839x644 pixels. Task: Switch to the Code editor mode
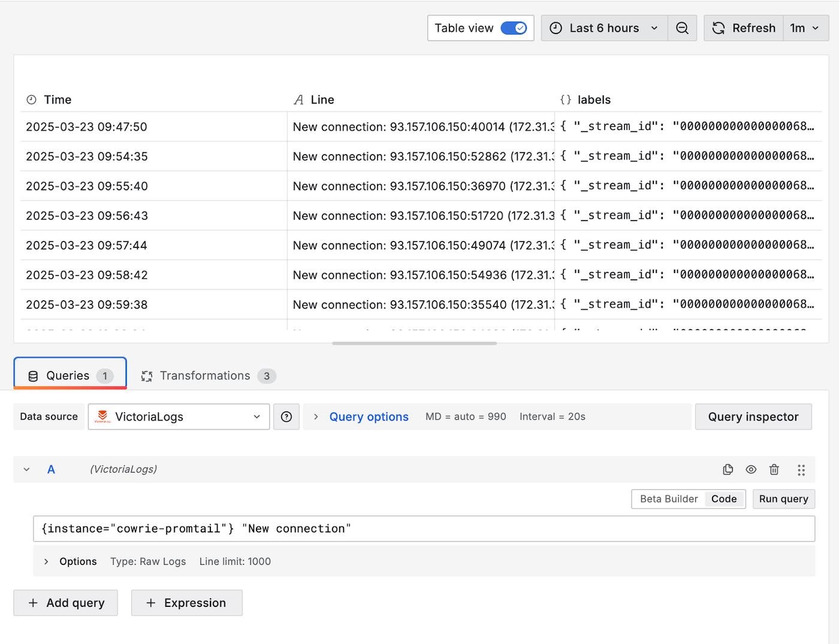coord(724,499)
